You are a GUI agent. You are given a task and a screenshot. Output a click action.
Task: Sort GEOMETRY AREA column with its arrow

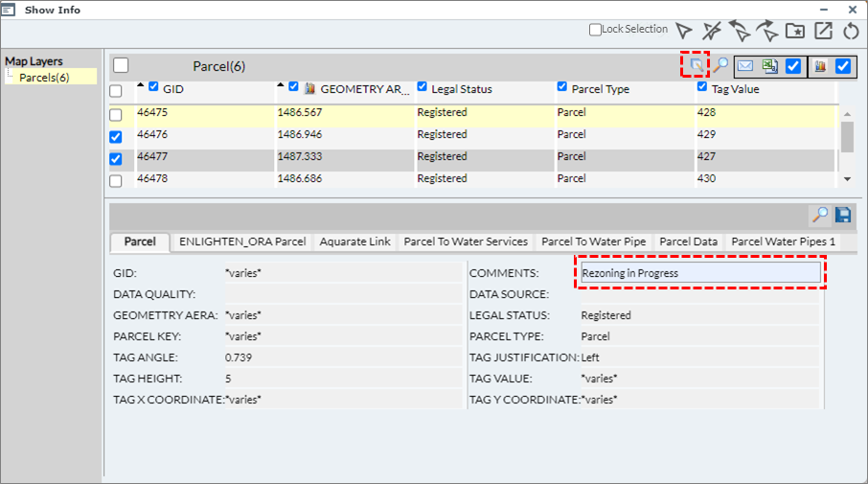[x=281, y=86]
